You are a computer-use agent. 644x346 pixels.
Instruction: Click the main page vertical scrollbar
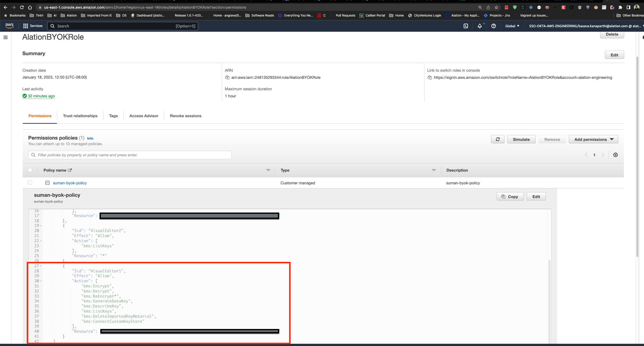coord(637,156)
